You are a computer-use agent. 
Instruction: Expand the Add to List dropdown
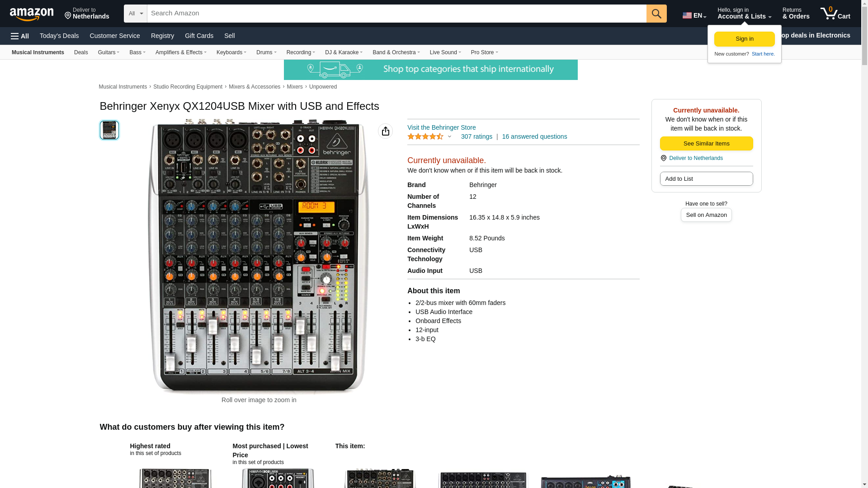pos(706,179)
